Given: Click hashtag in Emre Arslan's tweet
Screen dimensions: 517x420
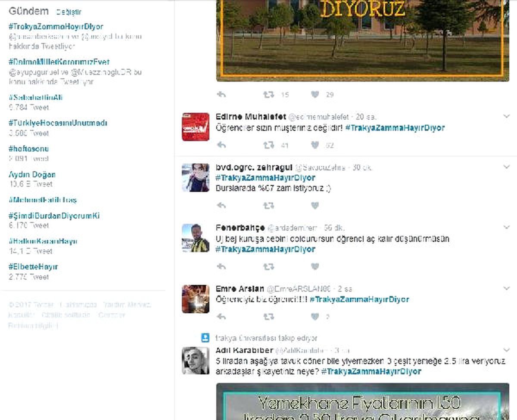Looking at the screenshot, I should tap(359, 299).
